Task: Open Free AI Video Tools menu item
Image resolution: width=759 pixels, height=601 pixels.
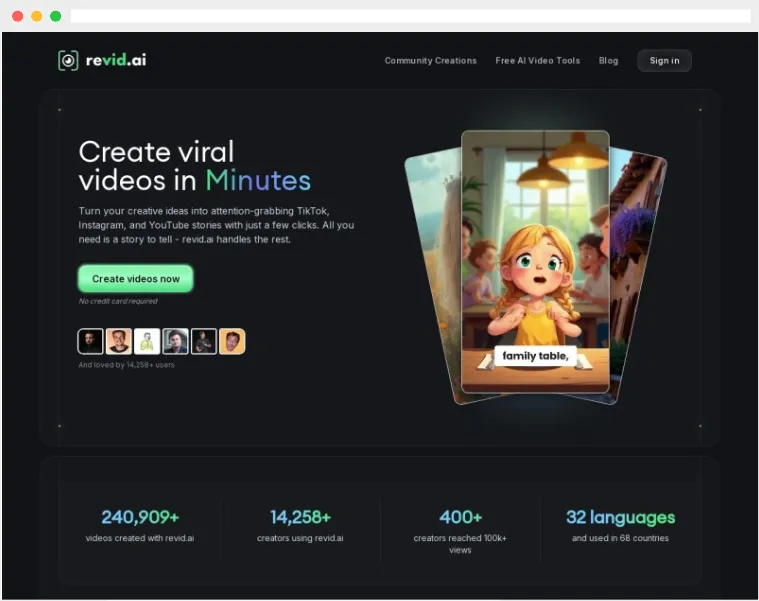Action: tap(537, 60)
